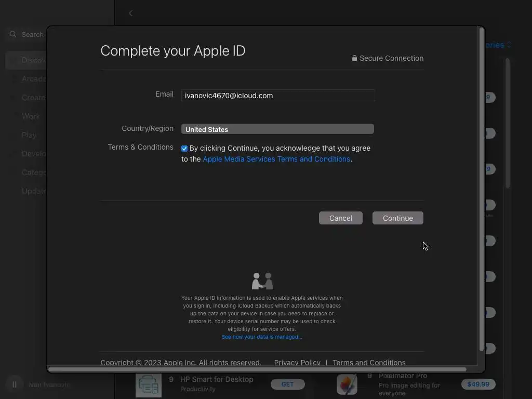The height and width of the screenshot is (399, 532).
Task: Select Develop in the App Store sidebar
Action: tap(26, 154)
